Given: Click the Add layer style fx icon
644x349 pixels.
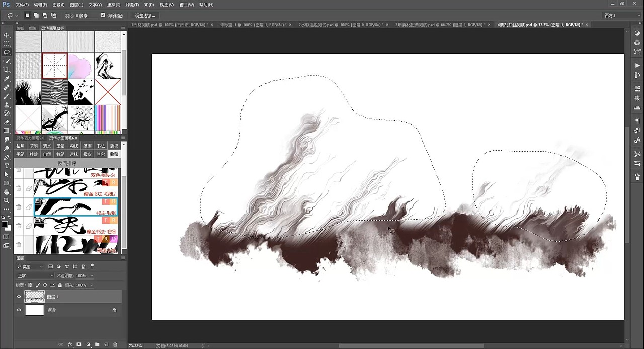Looking at the screenshot, I should coord(70,344).
